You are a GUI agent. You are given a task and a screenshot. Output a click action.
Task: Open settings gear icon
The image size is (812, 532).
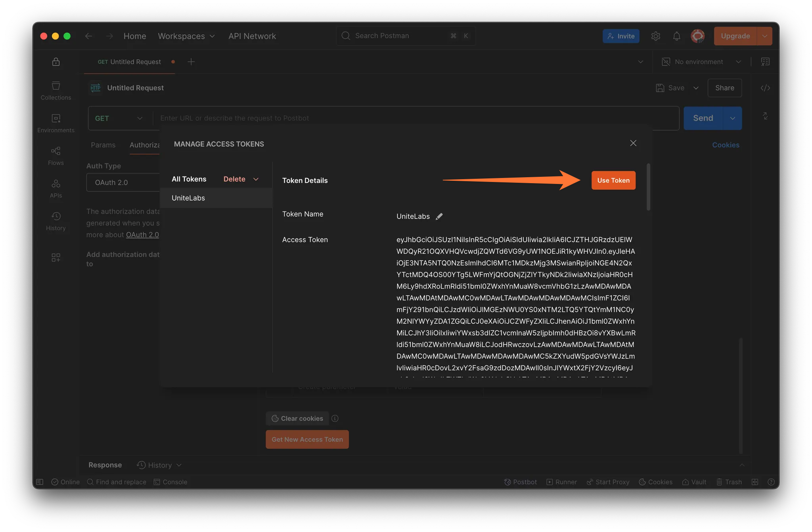tap(655, 36)
